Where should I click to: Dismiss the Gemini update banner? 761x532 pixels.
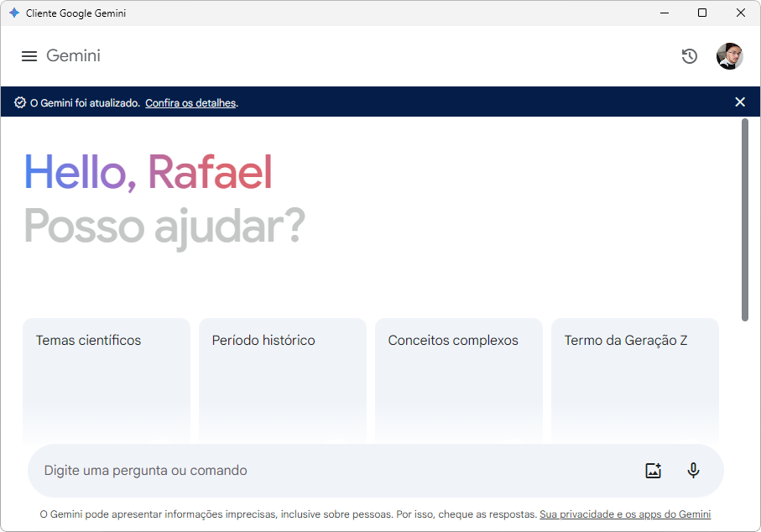(740, 102)
